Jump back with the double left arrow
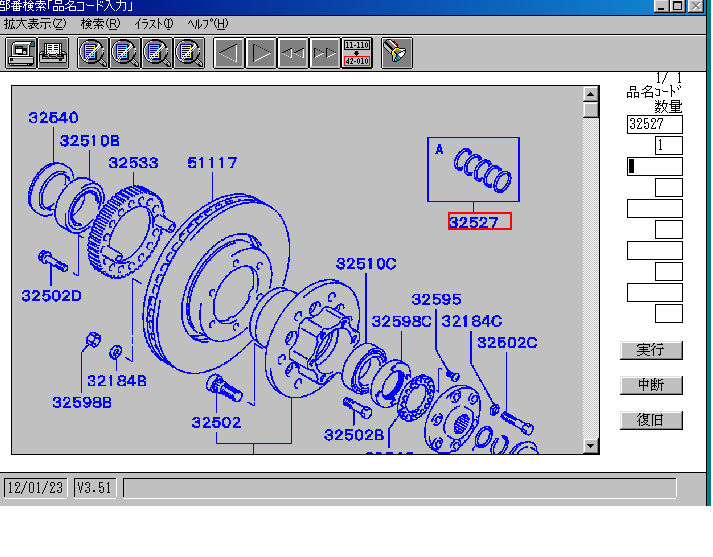Screen dimensions: 713x557 coord(293,53)
